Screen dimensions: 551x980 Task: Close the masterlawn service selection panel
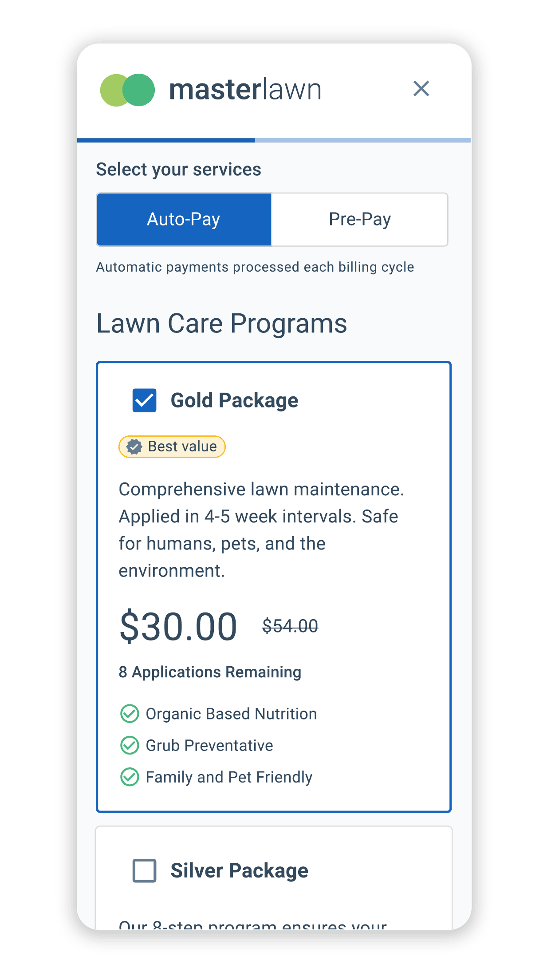coord(421,88)
